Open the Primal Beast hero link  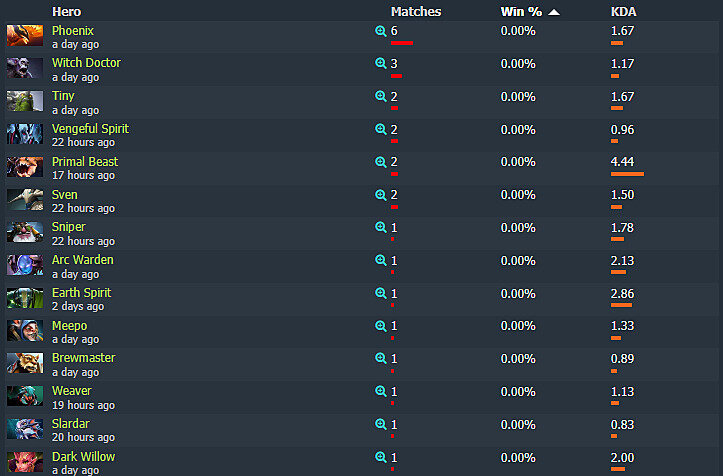pyautogui.click(x=85, y=161)
